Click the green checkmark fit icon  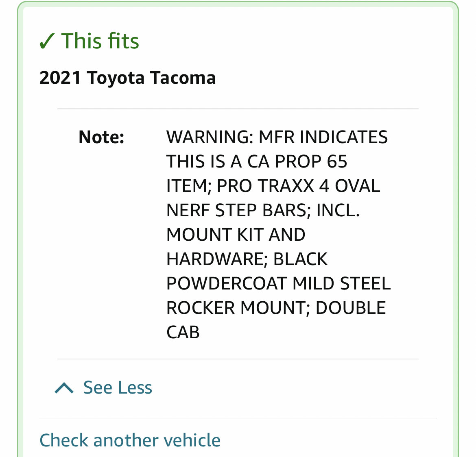tap(47, 41)
